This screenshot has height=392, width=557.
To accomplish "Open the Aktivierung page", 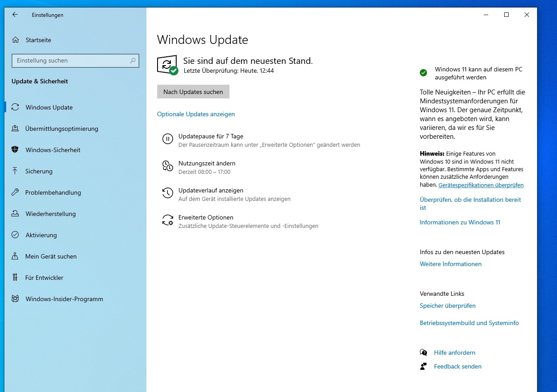I will point(75,235).
